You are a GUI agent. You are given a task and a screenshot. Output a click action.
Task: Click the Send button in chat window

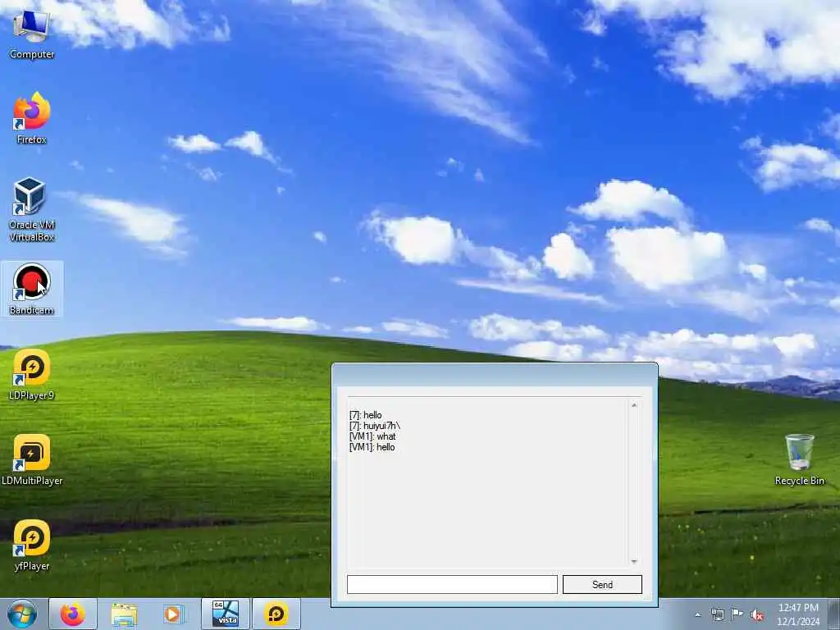(602, 584)
